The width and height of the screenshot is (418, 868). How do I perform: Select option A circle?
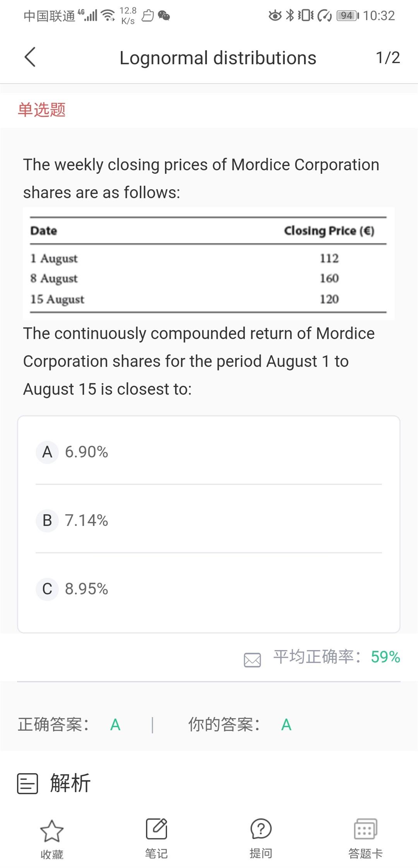pos(47,452)
